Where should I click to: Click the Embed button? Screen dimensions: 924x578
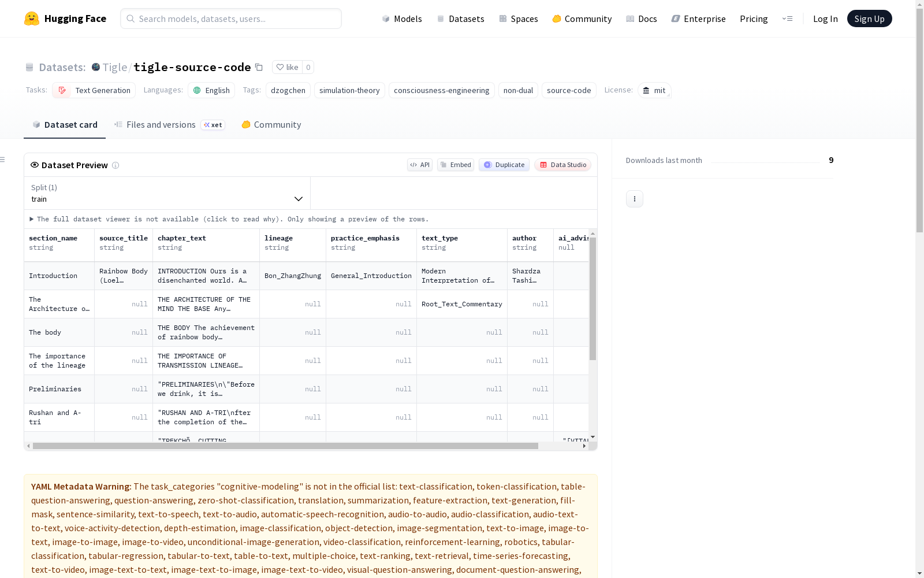click(x=456, y=165)
